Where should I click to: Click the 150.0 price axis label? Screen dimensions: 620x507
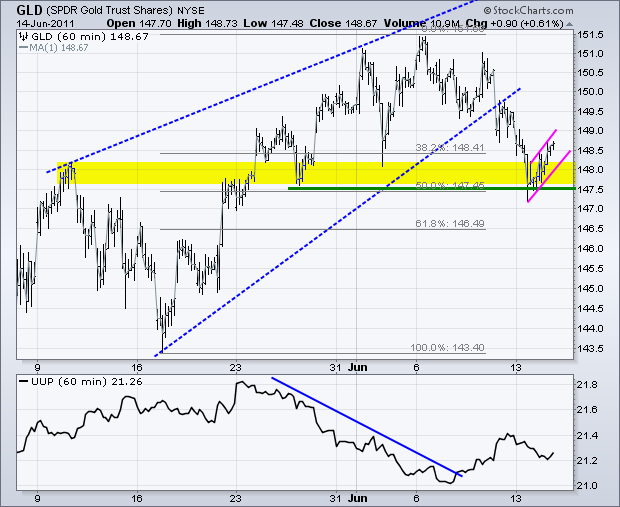[590, 92]
